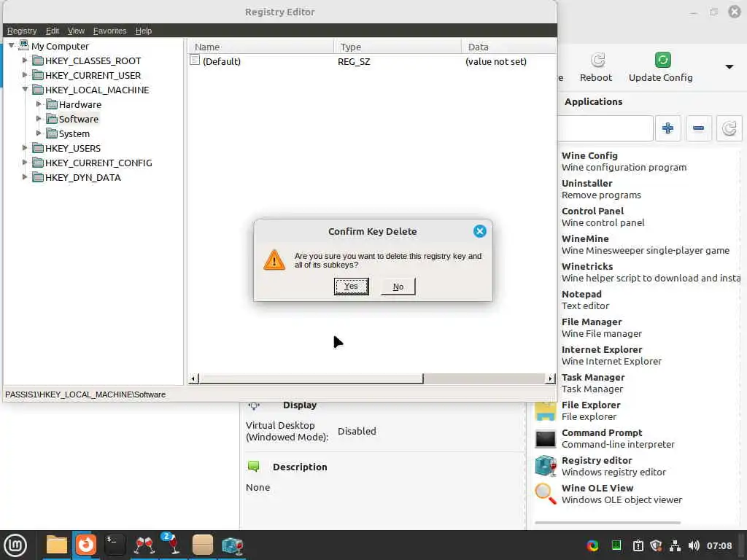Expand HKEY_USERS node
This screenshot has height=560, width=747.
coord(25,148)
